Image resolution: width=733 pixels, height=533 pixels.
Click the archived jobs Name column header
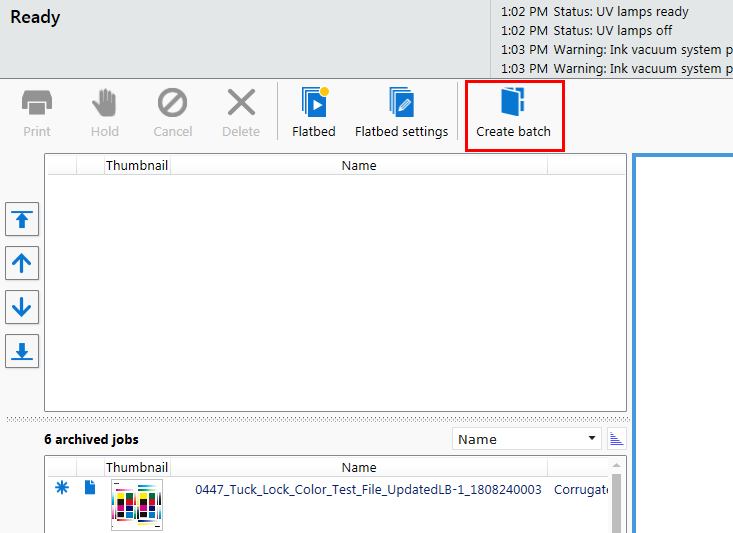[x=359, y=467]
